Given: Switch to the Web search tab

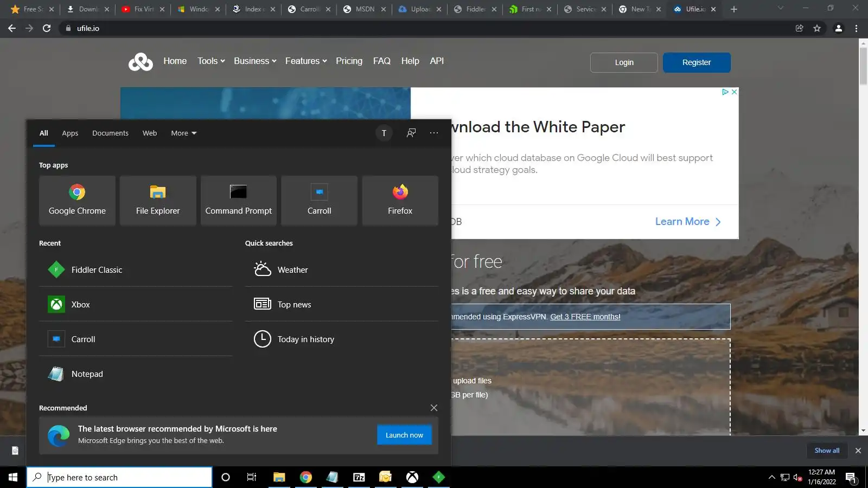Looking at the screenshot, I should pyautogui.click(x=150, y=133).
